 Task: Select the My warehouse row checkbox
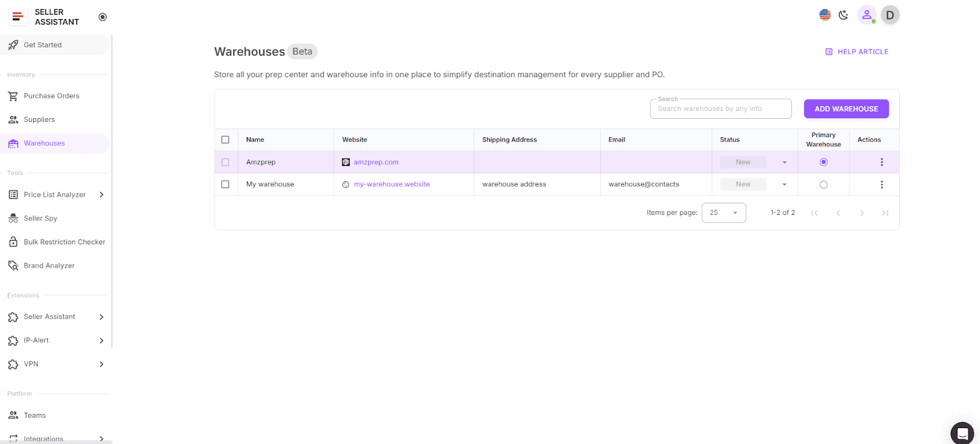coord(225,184)
